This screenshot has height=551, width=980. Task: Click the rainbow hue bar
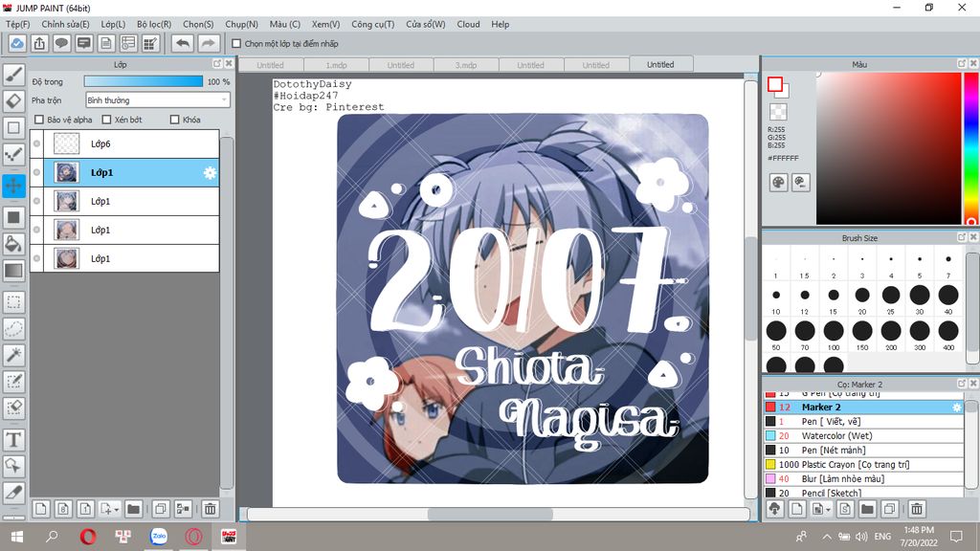pos(970,148)
